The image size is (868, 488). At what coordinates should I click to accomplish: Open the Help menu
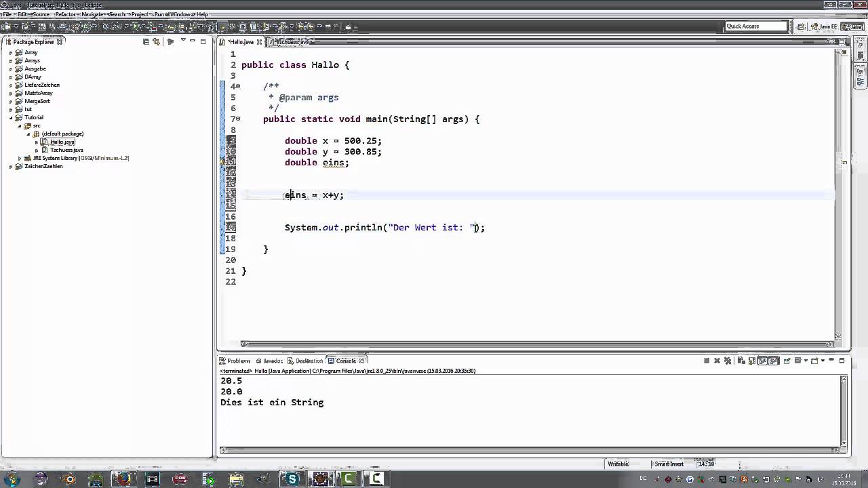[202, 14]
